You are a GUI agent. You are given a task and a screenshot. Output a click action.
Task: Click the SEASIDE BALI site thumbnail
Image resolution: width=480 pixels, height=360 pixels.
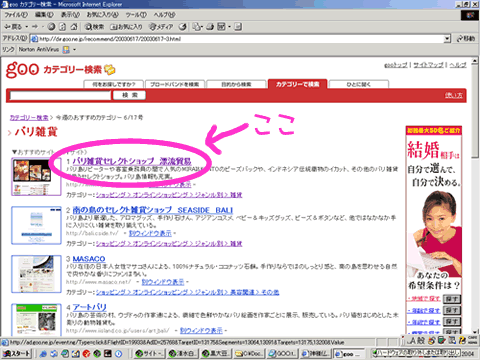(36, 225)
